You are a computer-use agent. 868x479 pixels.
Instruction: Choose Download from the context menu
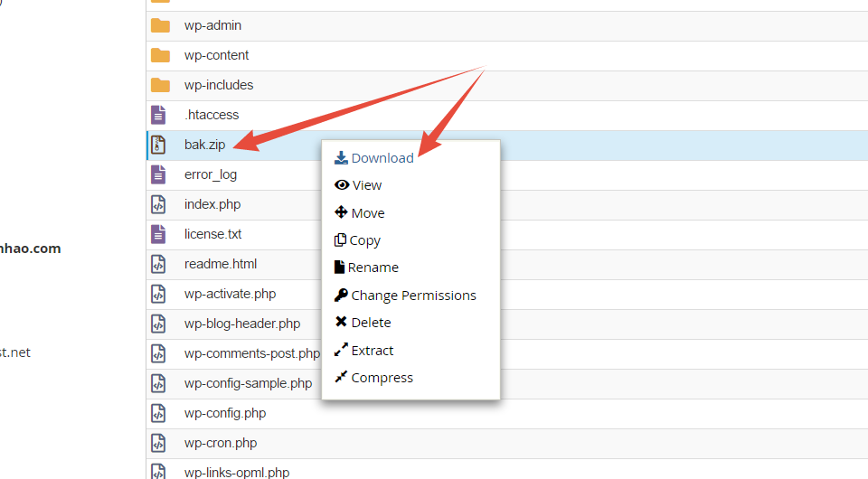[374, 158]
